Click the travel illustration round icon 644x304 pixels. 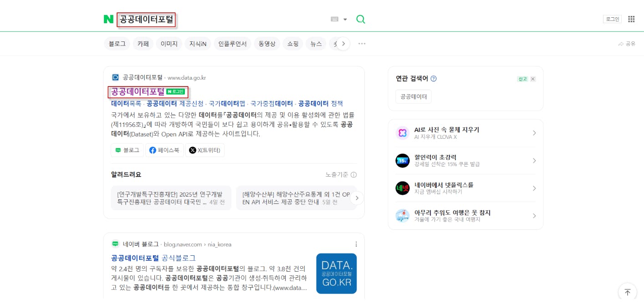403,216
